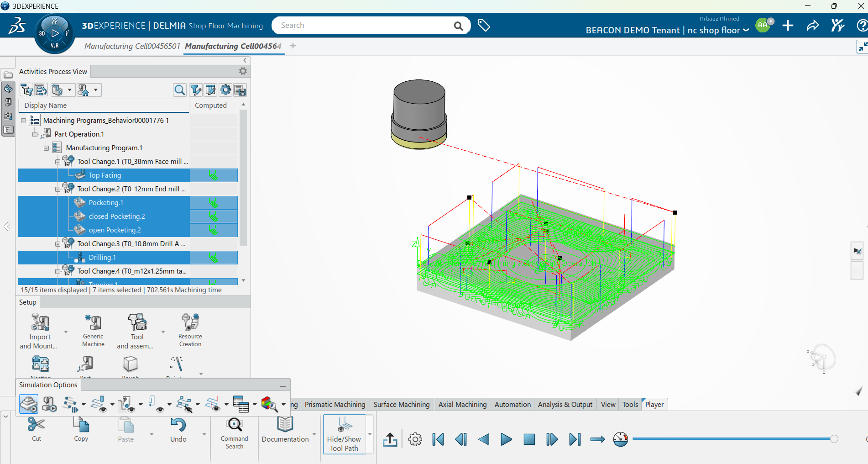Collapse Tool Change.2 node
Screen dimensions: 868x464
[x=58, y=189]
